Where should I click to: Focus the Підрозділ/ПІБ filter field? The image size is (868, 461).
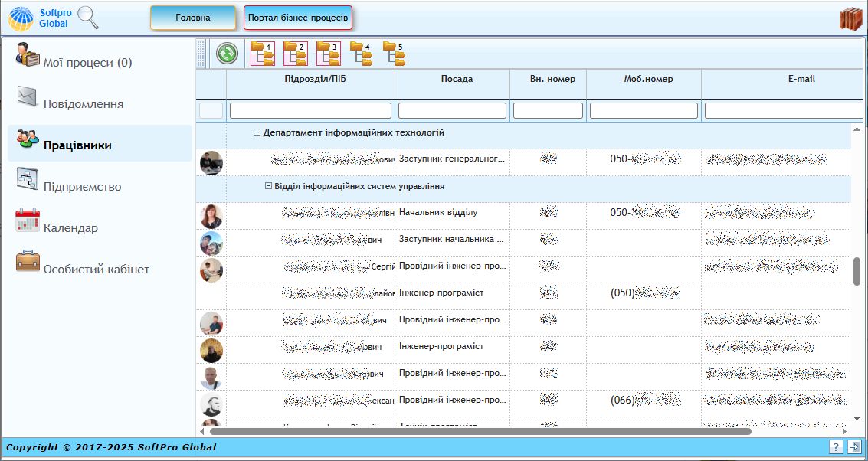point(310,111)
